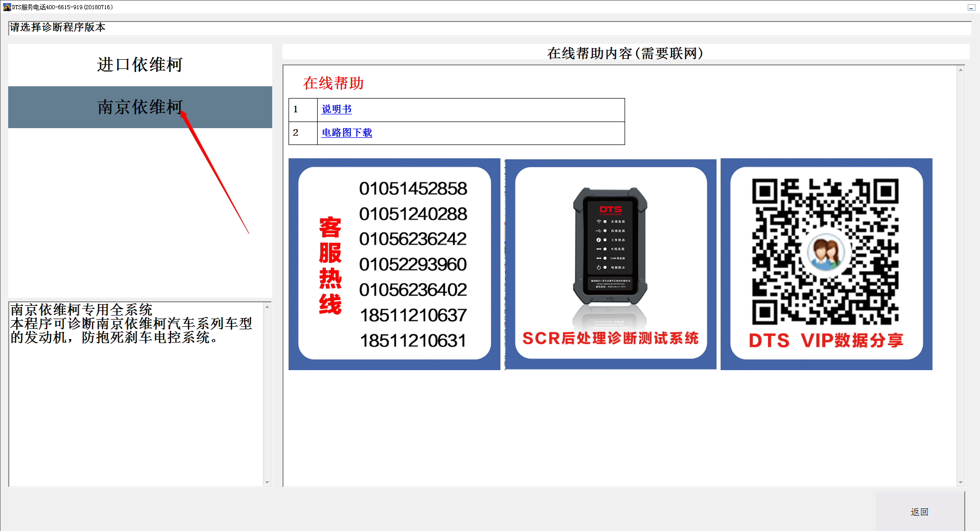The width and height of the screenshot is (980, 531).
Task: Open the 说明书 link
Action: coord(337,109)
